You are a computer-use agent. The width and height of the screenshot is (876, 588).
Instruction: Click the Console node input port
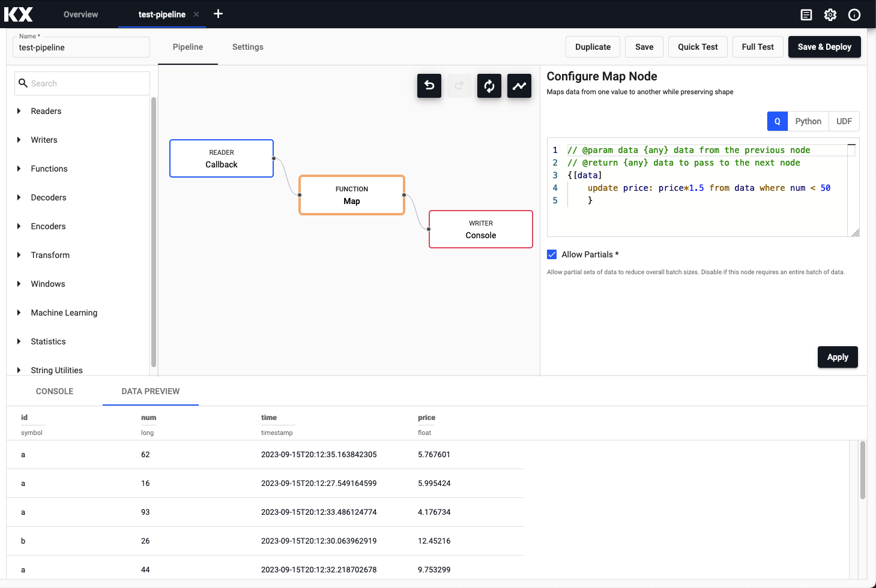pos(429,229)
